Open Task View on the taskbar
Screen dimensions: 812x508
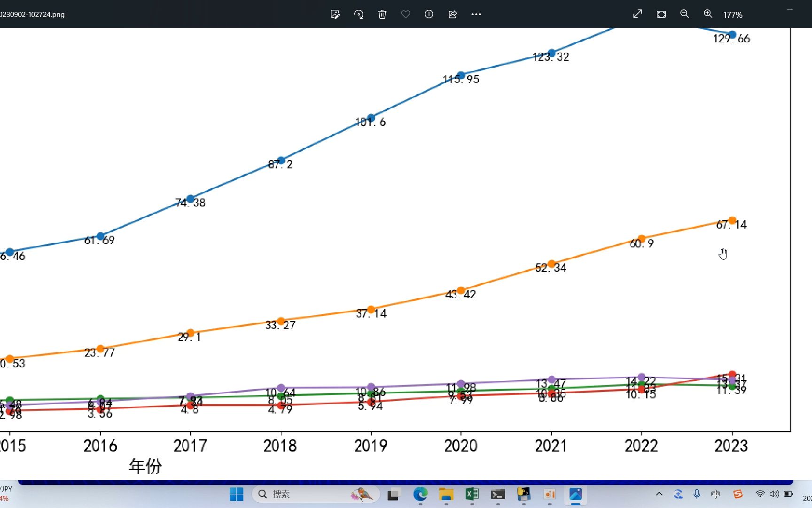click(393, 494)
